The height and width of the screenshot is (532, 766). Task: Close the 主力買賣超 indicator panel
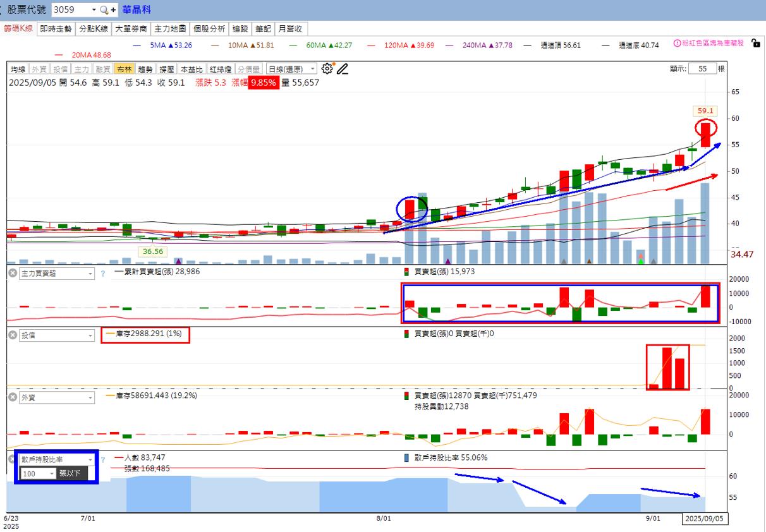coord(12,273)
